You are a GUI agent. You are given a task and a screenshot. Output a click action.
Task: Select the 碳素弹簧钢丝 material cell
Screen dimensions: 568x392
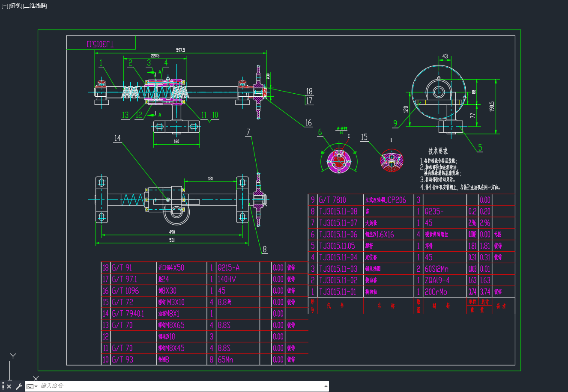click(436, 235)
